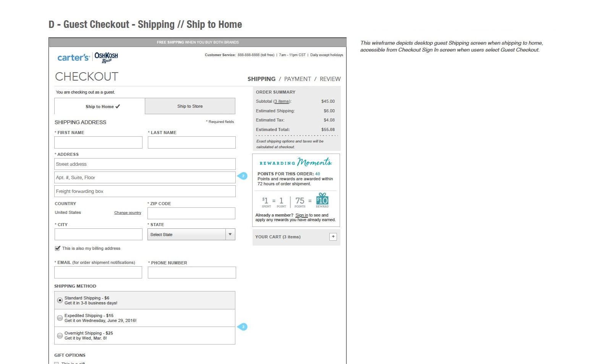The width and height of the screenshot is (609, 364).
Task: Click the First Name input field
Action: coord(98,142)
